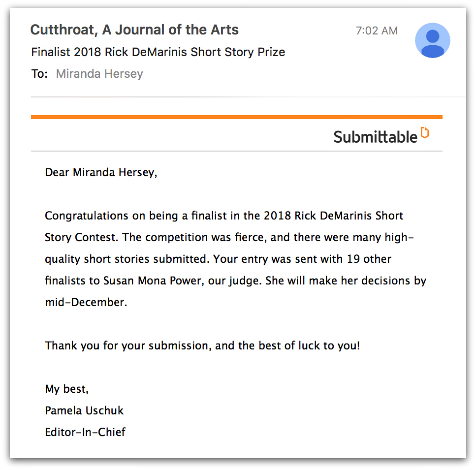Select the Editor-In-Chief title
This screenshot has width=476, height=470.
[85, 432]
